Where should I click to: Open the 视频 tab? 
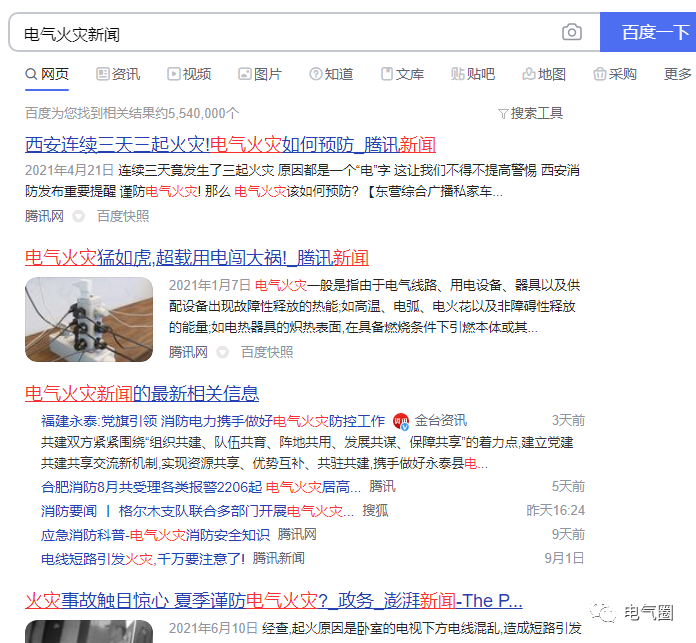tap(189, 74)
